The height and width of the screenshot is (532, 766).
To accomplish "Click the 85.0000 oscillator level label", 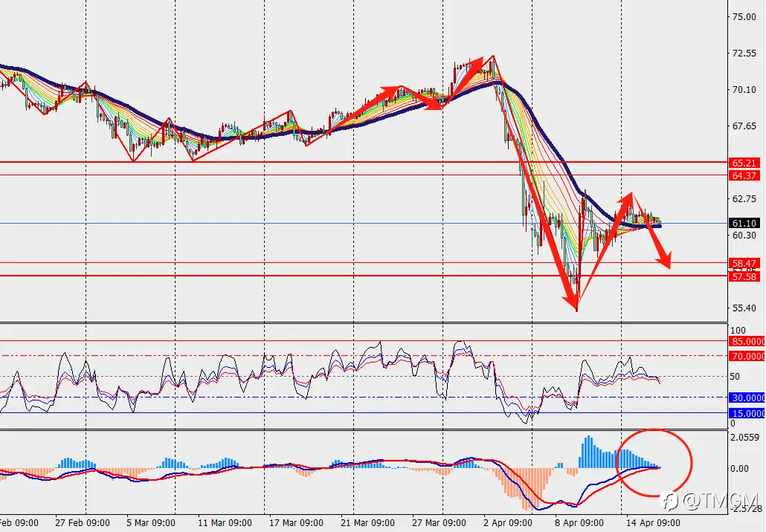I will point(747,342).
